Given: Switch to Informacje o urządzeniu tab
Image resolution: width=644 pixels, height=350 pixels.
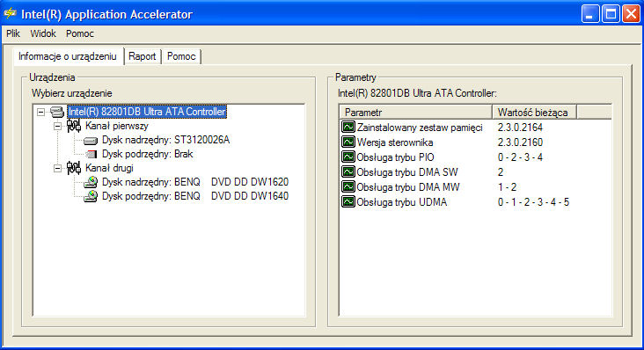Looking at the screenshot, I should click(x=68, y=56).
